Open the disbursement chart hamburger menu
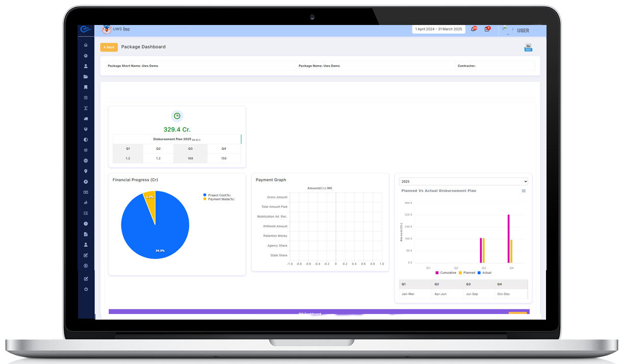Image resolution: width=623 pixels, height=364 pixels. click(x=524, y=191)
